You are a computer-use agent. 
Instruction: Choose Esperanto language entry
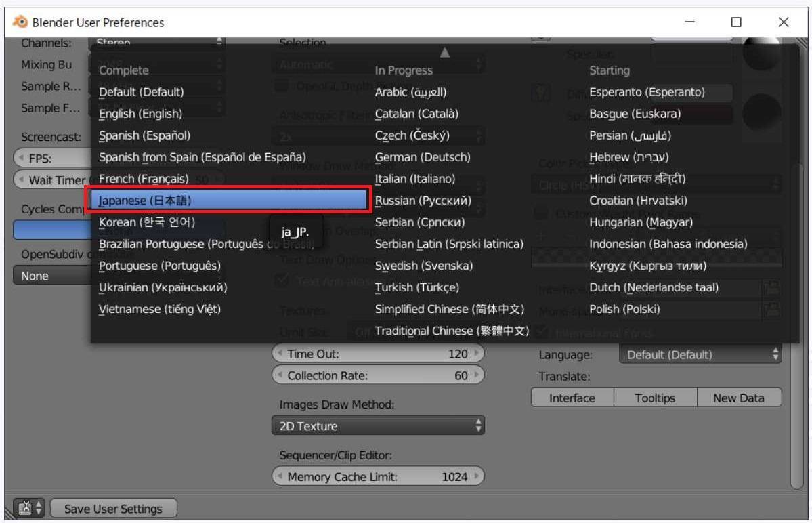coord(647,91)
